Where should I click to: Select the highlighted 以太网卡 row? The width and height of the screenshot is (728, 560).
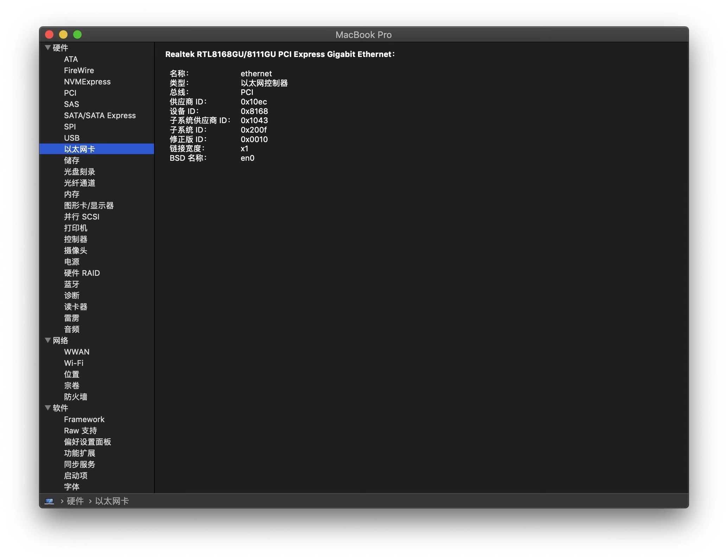point(97,149)
